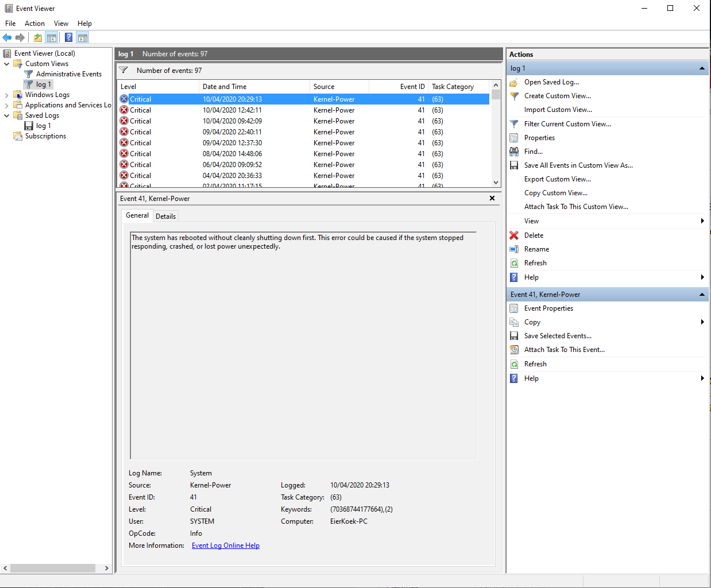Click the Rename icon in Actions
Image resolution: width=711 pixels, height=588 pixels.
point(514,249)
